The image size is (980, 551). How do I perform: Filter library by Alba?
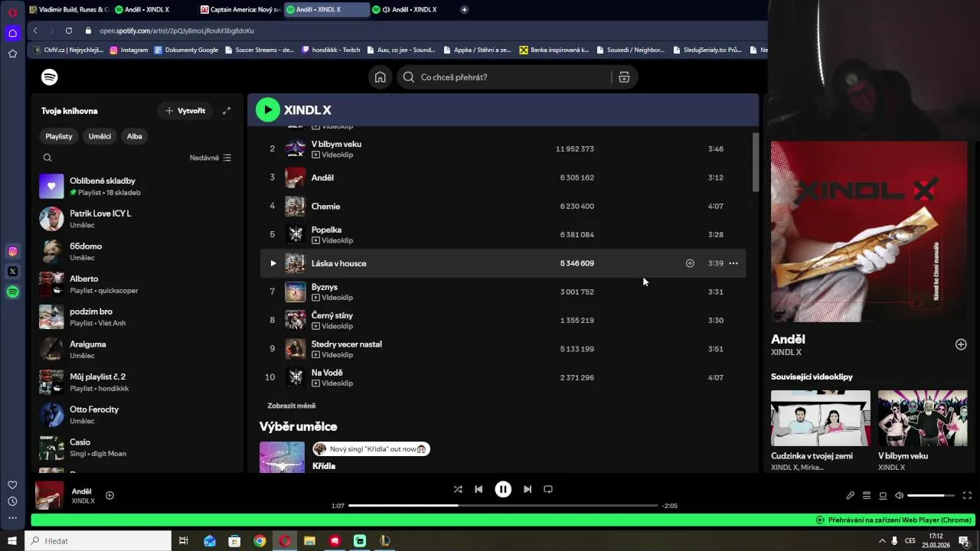tap(135, 136)
